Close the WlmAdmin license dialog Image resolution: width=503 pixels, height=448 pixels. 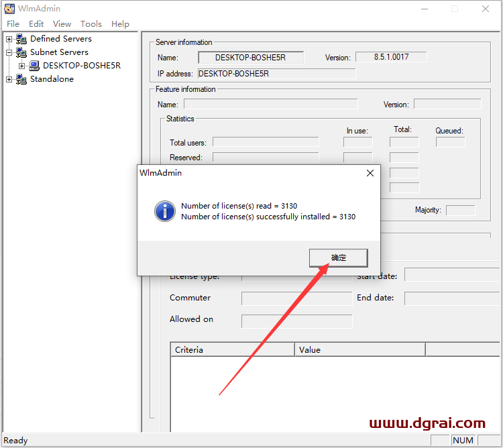pos(370,173)
